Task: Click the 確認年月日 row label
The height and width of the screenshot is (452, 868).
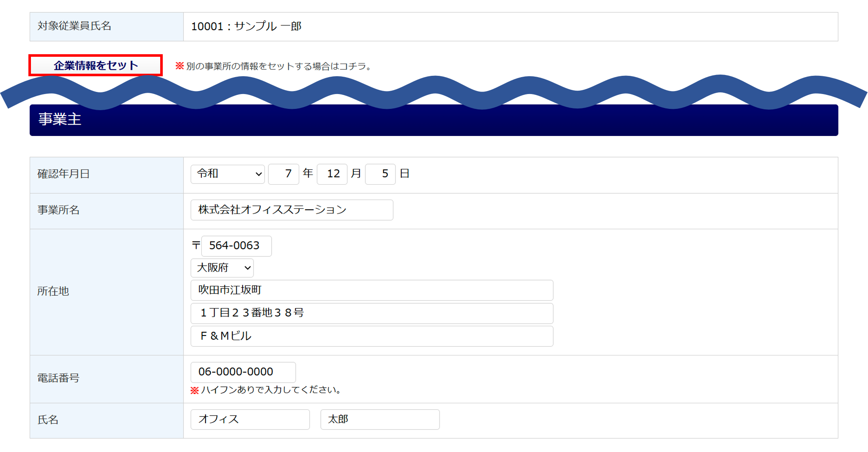Action: [x=64, y=174]
